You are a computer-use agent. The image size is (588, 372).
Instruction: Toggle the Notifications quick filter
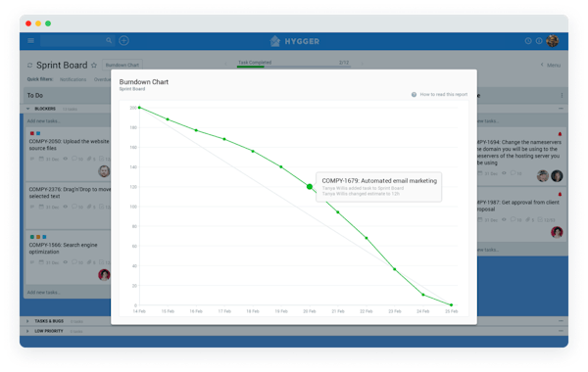coord(73,79)
